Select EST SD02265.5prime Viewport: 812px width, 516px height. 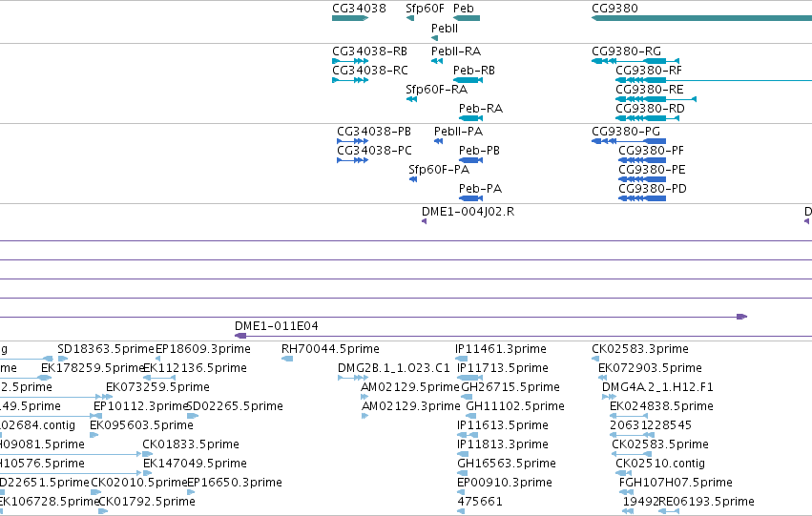[193, 416]
